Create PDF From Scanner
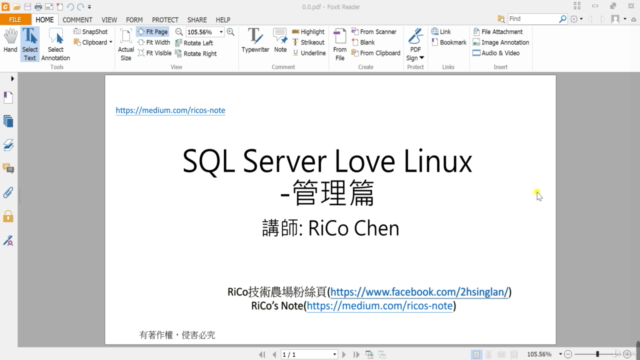 [x=374, y=31]
